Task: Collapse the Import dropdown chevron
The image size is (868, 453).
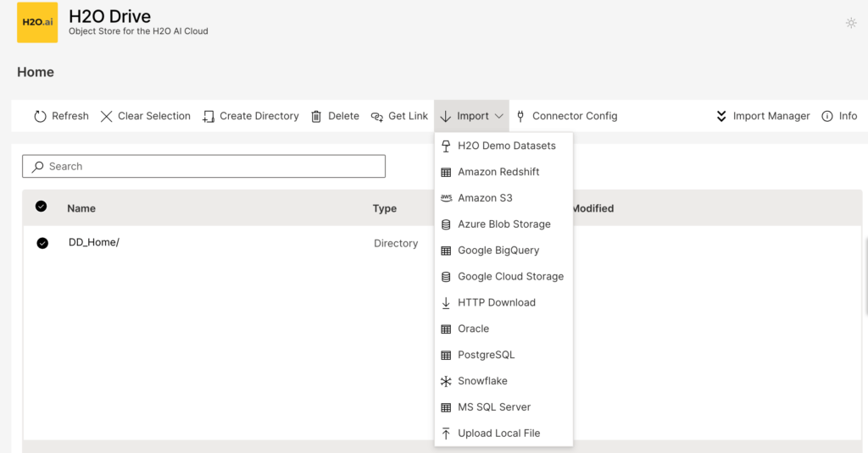Action: click(498, 116)
